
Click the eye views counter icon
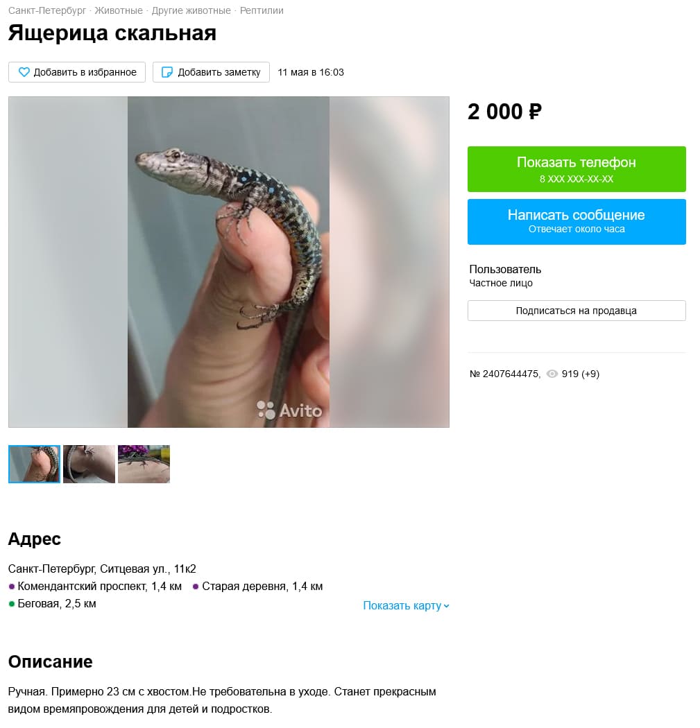pos(552,374)
